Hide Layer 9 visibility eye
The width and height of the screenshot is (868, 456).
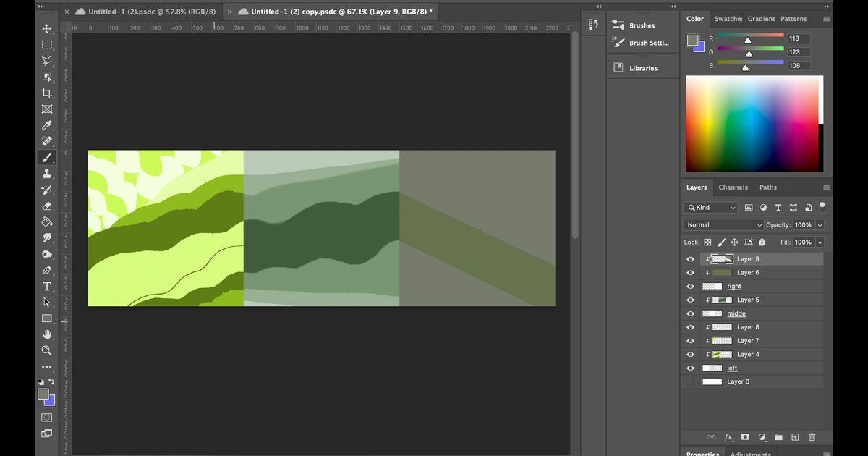pos(690,259)
